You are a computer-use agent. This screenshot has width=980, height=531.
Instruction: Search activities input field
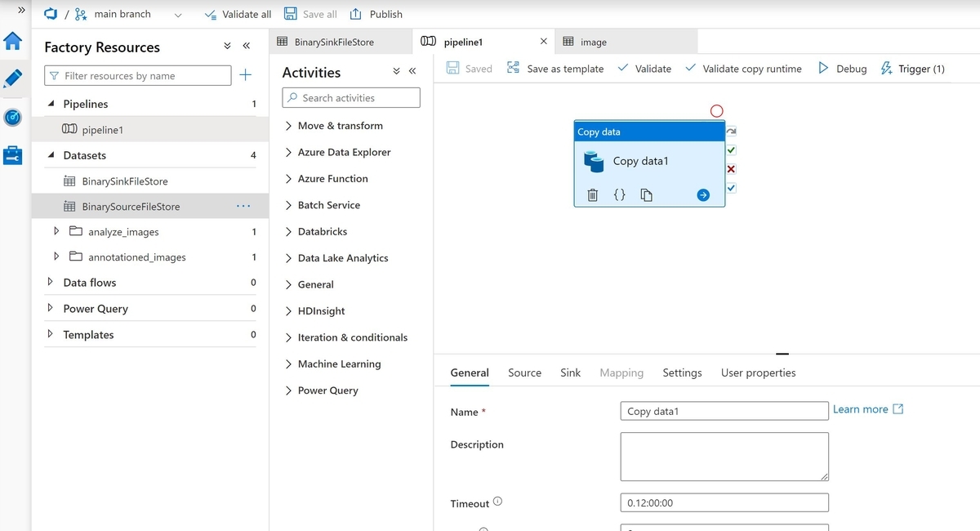(x=351, y=97)
